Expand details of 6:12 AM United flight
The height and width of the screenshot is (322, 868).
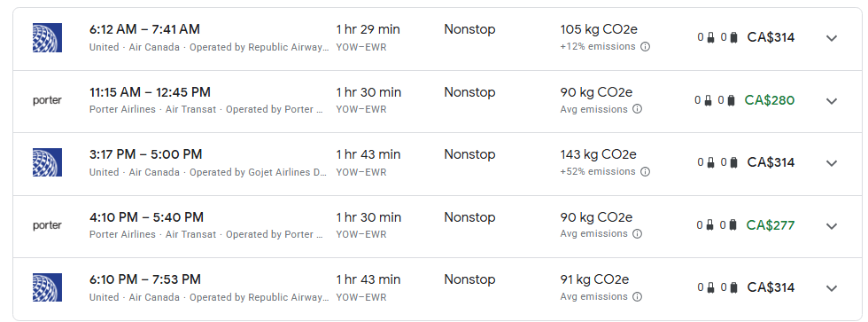[832, 37]
